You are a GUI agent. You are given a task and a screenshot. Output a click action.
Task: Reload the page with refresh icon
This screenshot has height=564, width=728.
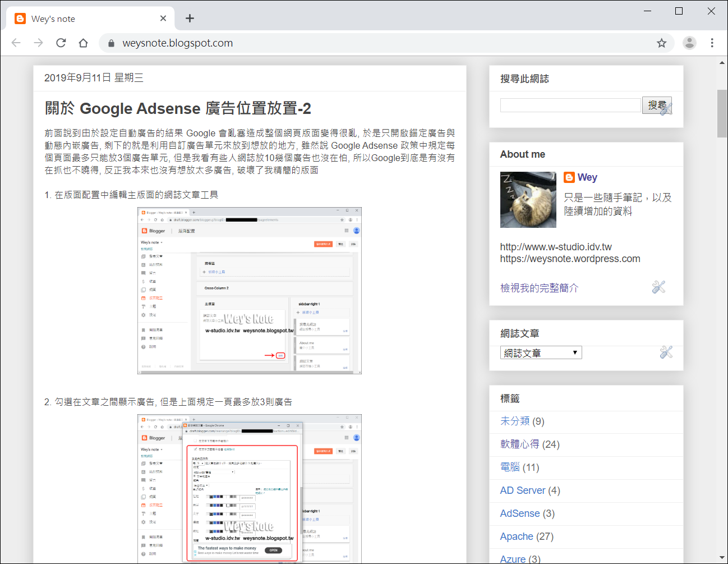coord(61,43)
